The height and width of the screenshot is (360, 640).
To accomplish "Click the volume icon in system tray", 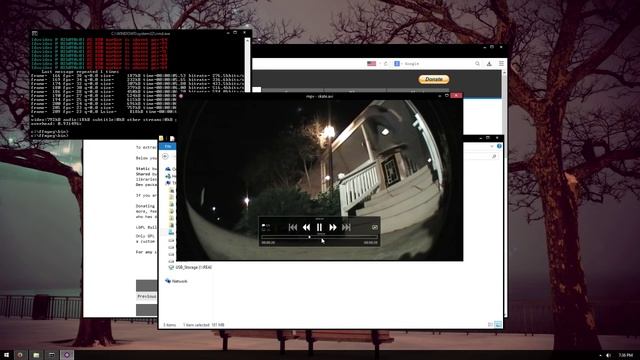I will [609, 356].
